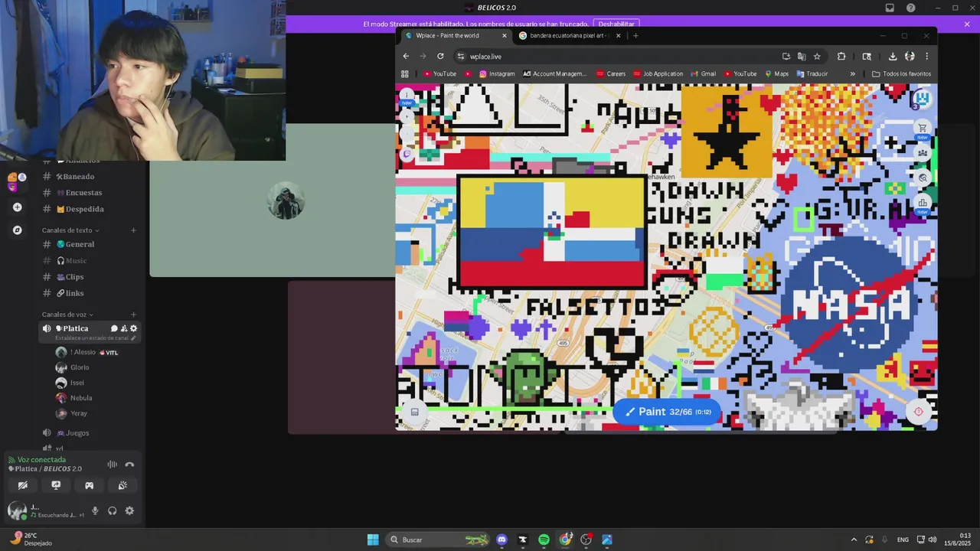Zoom in on the Wplace map
The height and width of the screenshot is (551, 980).
(x=407, y=116)
